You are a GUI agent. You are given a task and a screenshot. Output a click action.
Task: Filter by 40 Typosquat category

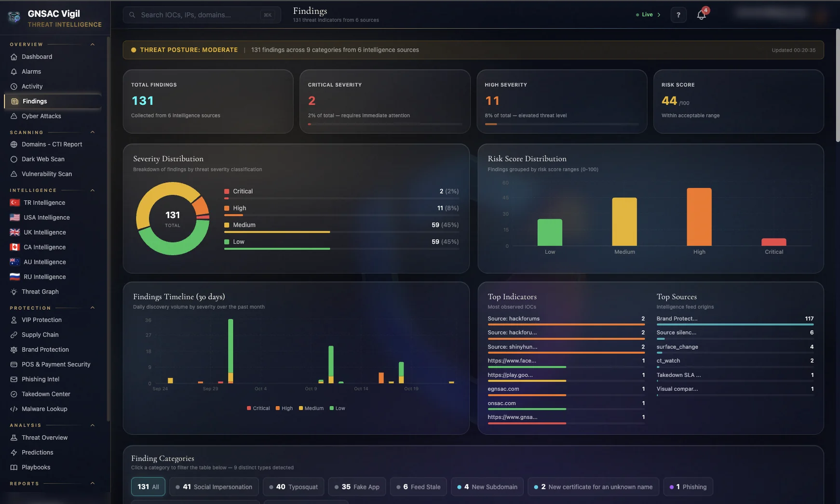(293, 487)
